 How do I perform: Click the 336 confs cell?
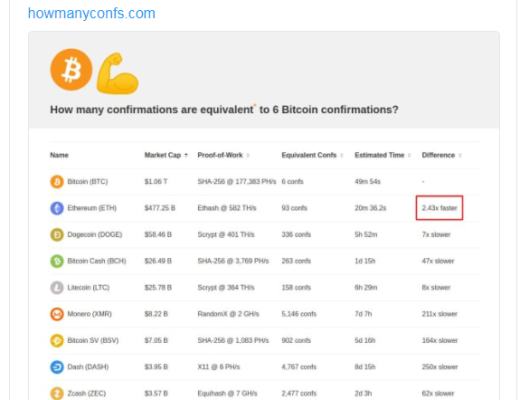(x=296, y=235)
